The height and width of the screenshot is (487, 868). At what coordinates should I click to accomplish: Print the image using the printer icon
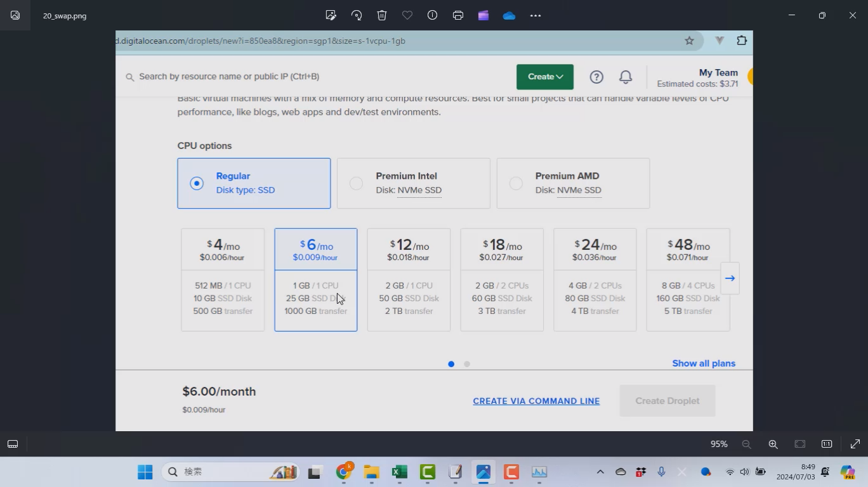tap(458, 15)
